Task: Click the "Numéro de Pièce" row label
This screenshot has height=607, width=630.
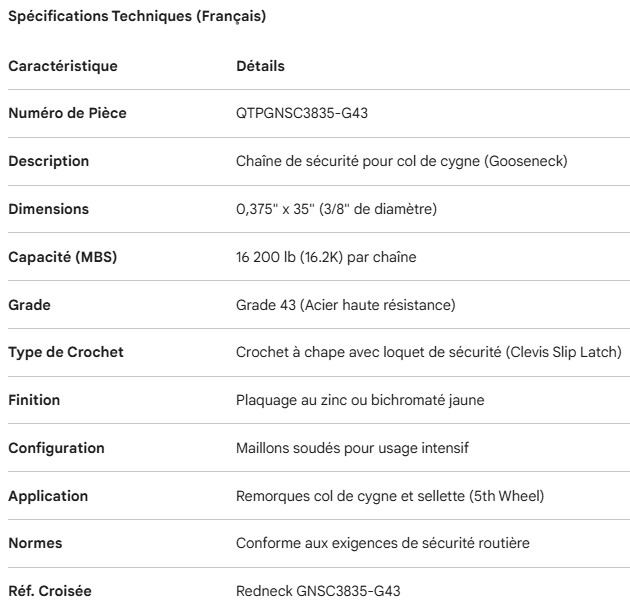Action: click(x=67, y=113)
